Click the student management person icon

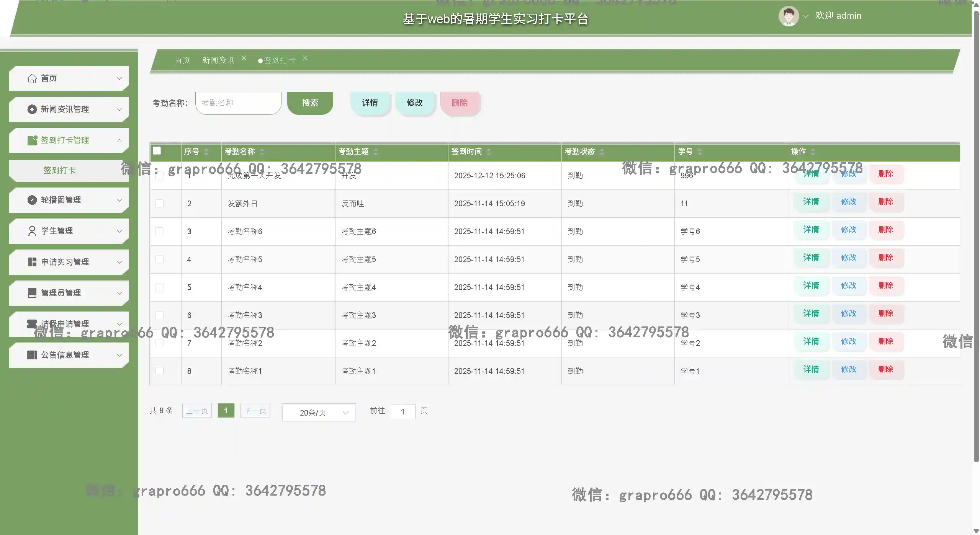[32, 231]
